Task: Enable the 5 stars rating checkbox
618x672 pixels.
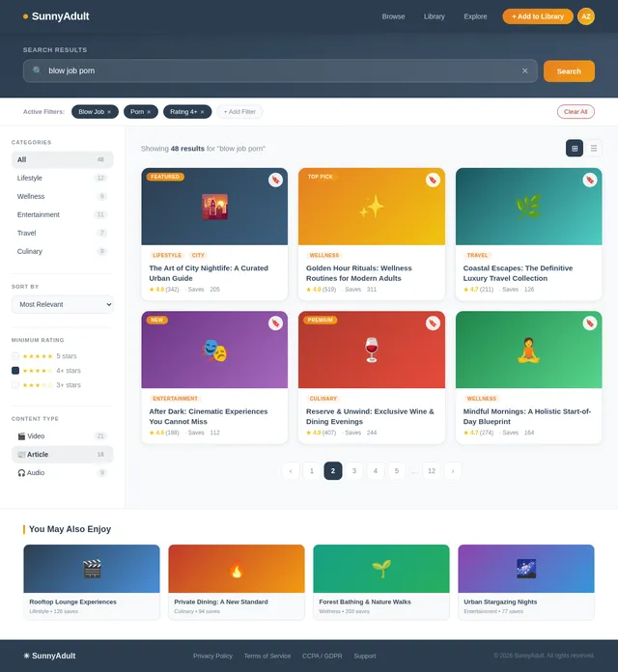Action: pos(15,356)
